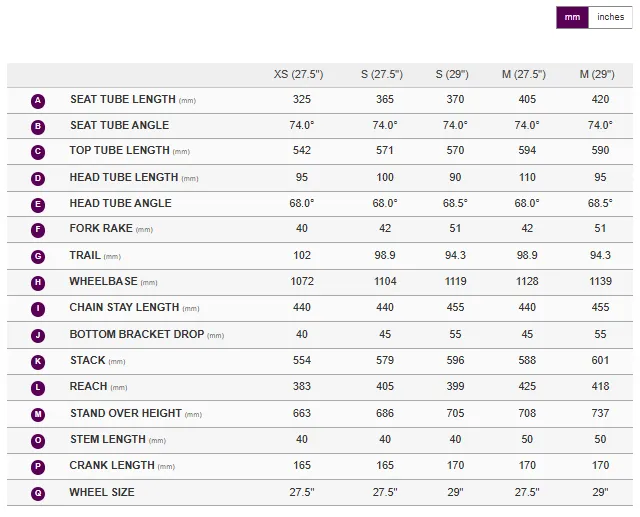Click reach value 383

(302, 386)
